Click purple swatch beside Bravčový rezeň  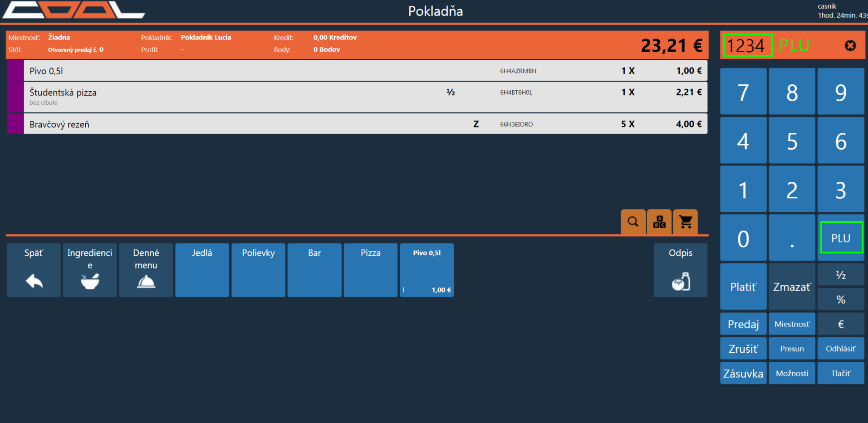(x=15, y=124)
